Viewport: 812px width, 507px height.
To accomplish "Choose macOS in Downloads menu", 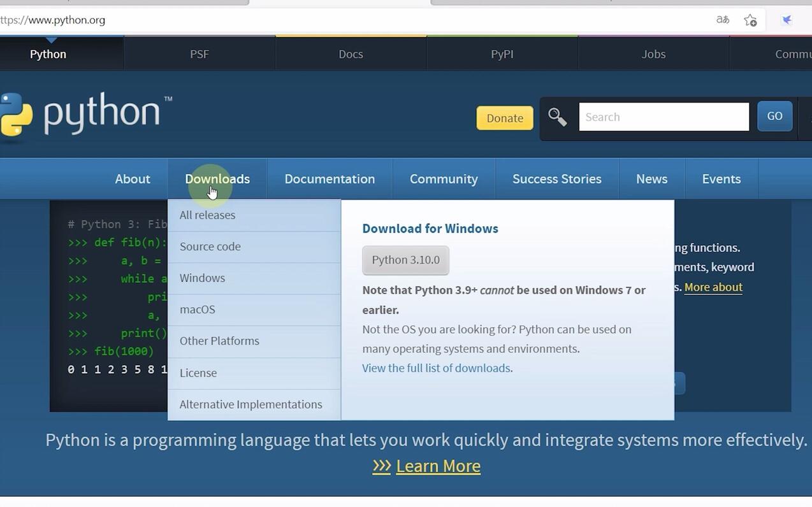I will coord(254,310).
